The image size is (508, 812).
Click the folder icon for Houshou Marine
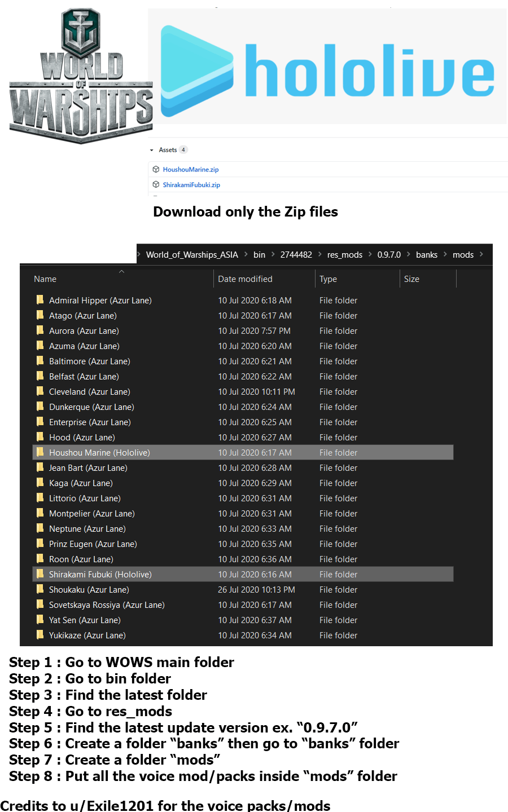40,452
